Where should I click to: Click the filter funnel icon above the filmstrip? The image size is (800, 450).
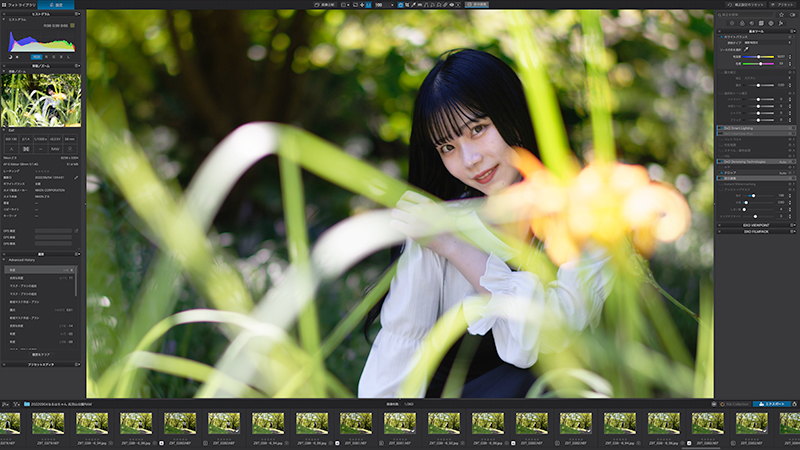click(x=16, y=404)
